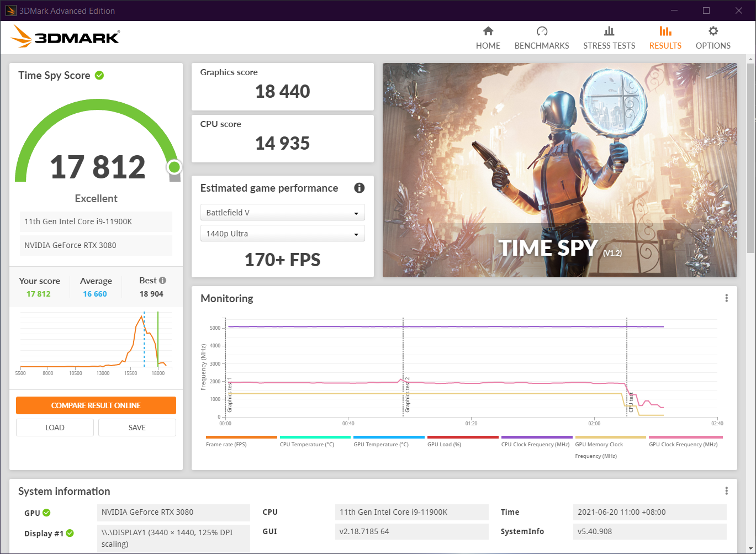The width and height of the screenshot is (756, 554).
Task: Click the Time Spy artwork thumbnail
Action: tap(559, 170)
